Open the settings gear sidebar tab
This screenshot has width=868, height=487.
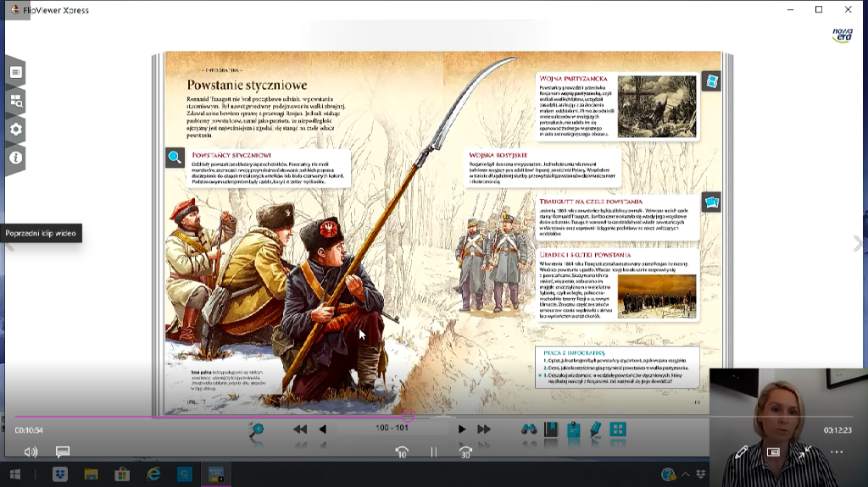click(15, 130)
